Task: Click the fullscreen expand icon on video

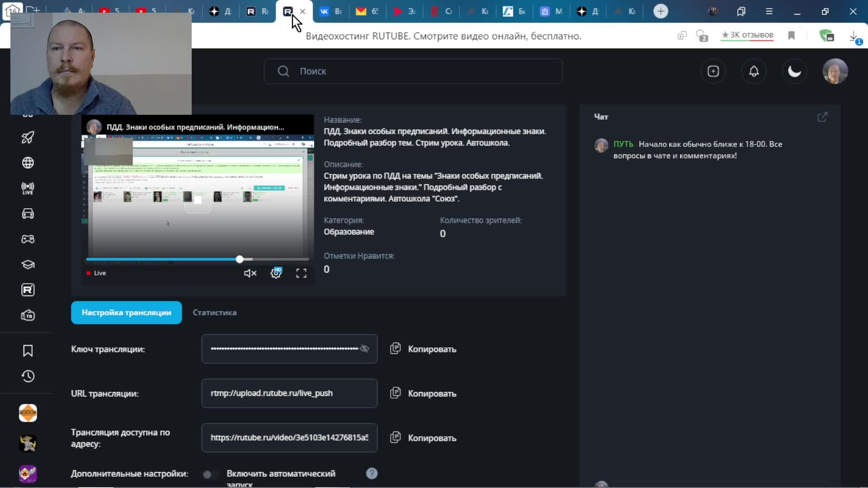Action: pyautogui.click(x=301, y=273)
